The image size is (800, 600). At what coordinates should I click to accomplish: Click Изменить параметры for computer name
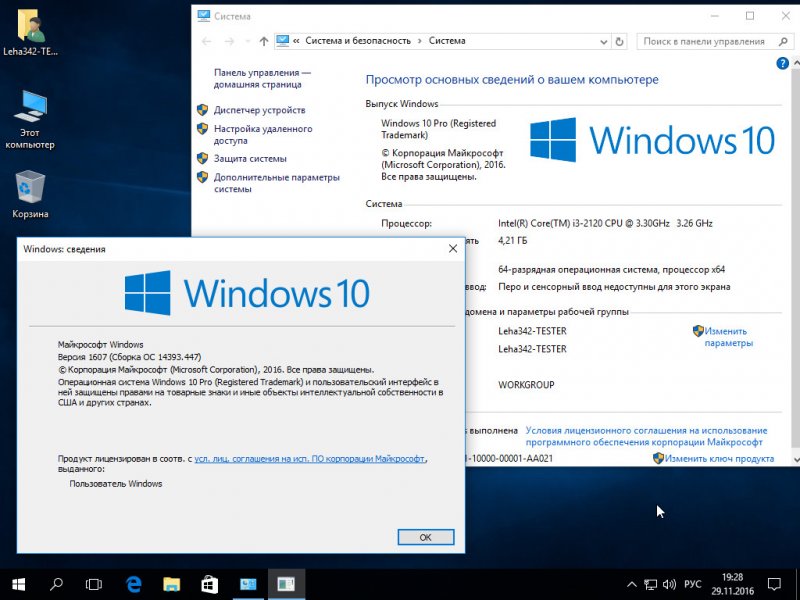(x=728, y=337)
